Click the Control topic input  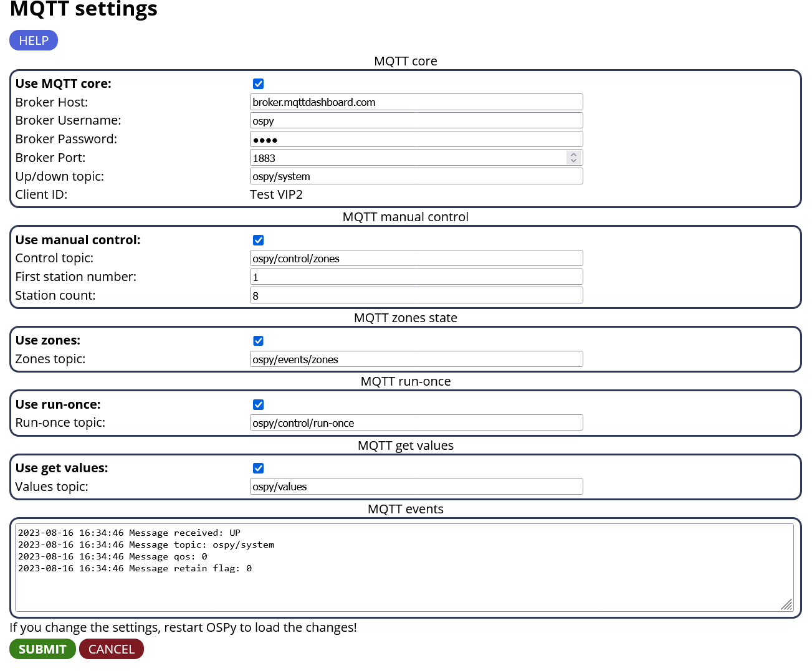(x=416, y=258)
